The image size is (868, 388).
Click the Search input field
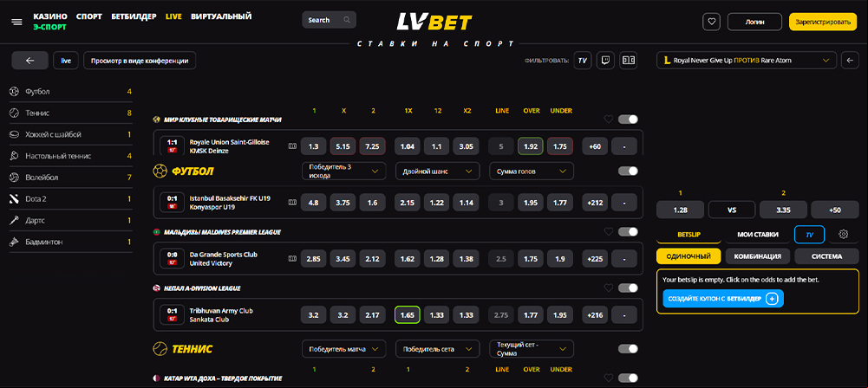(x=329, y=20)
